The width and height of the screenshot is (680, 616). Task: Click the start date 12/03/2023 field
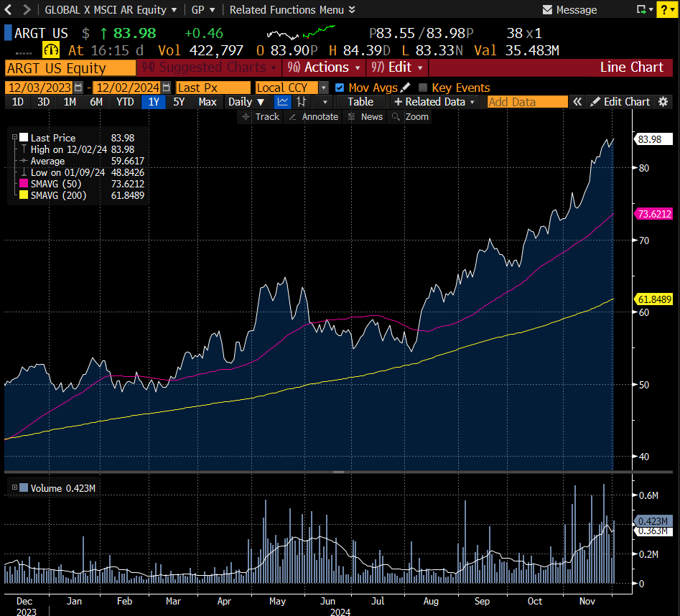point(39,88)
